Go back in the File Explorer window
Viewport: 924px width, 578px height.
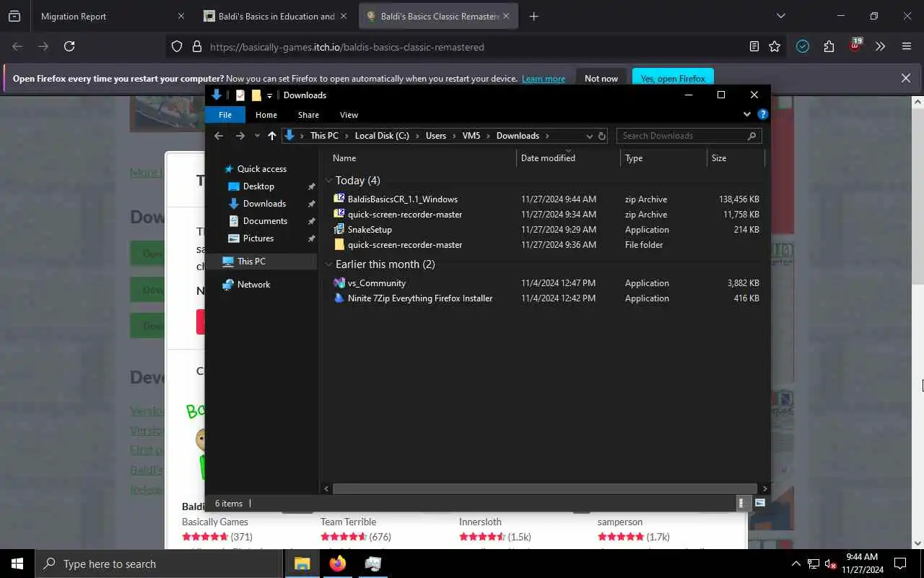tap(219, 136)
